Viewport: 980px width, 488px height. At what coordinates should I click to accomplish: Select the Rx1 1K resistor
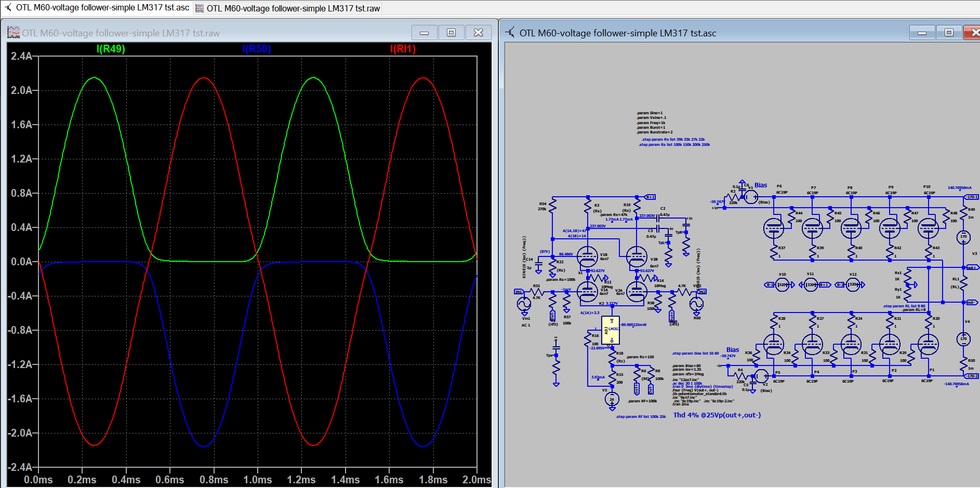pos(908,277)
